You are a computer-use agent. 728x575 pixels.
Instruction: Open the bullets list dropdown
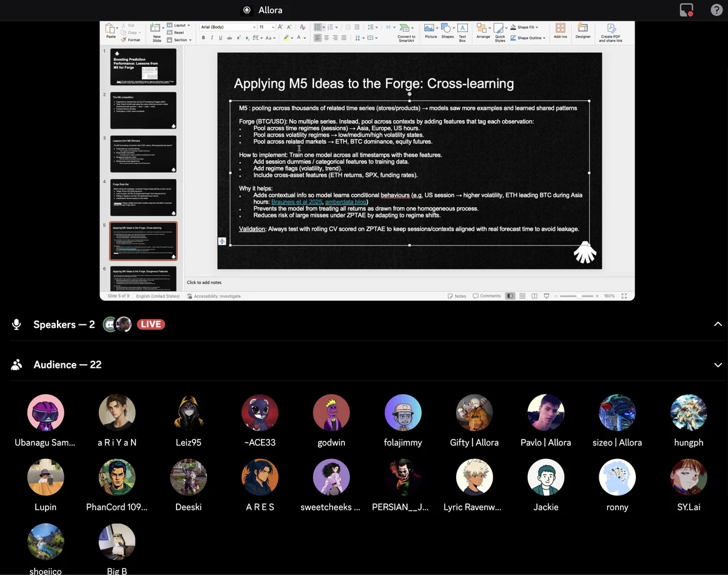325,27
